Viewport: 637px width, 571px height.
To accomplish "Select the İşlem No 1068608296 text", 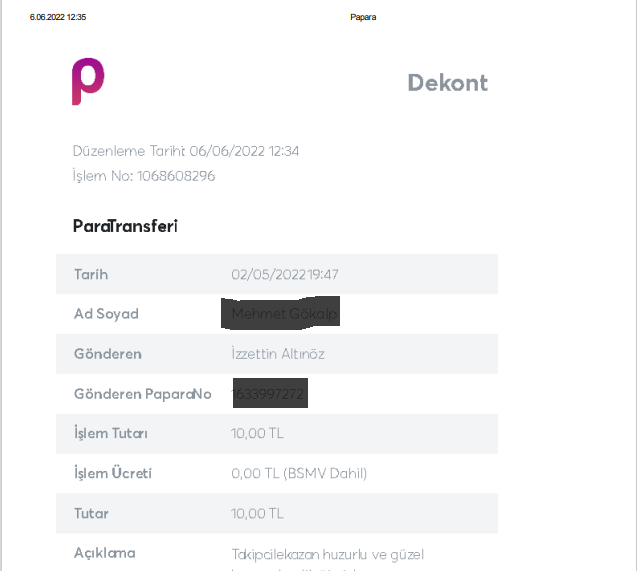I will [x=144, y=176].
